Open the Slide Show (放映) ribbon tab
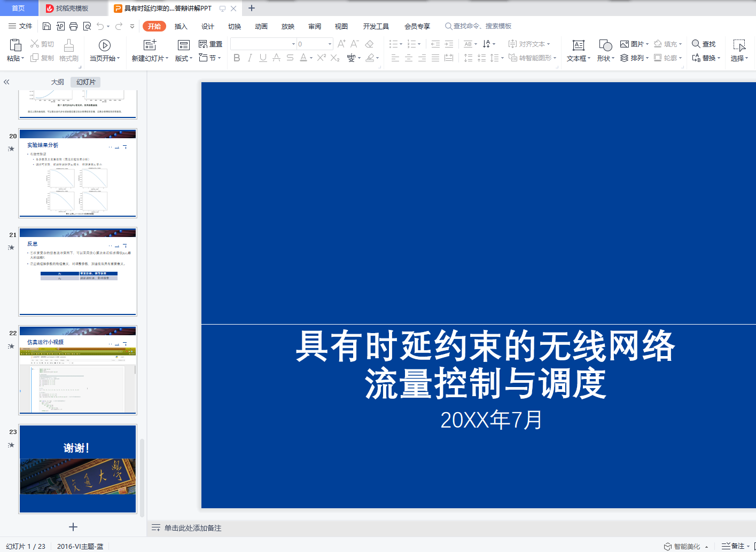Image resolution: width=756 pixels, height=552 pixels. [x=288, y=26]
